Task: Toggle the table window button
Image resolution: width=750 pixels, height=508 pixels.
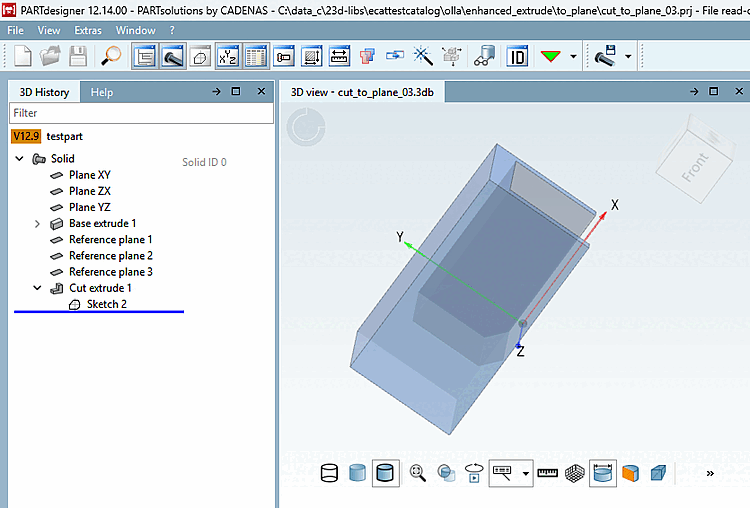Action: pos(256,56)
